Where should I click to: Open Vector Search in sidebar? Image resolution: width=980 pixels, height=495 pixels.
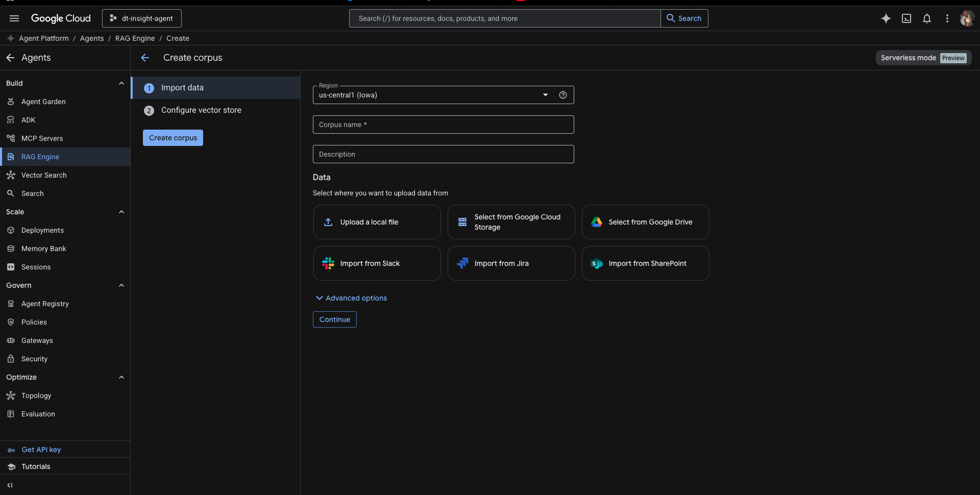tap(65, 175)
